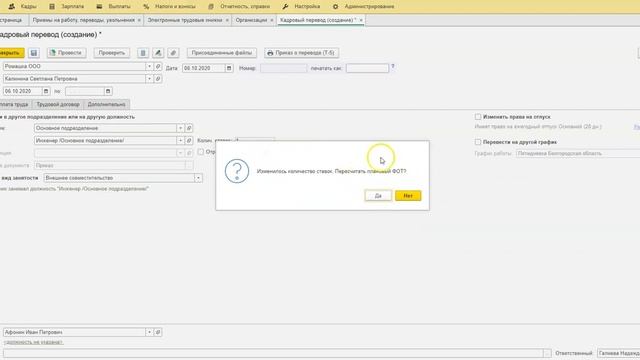Close the Кадровый перевод (создание) tab

361,20
